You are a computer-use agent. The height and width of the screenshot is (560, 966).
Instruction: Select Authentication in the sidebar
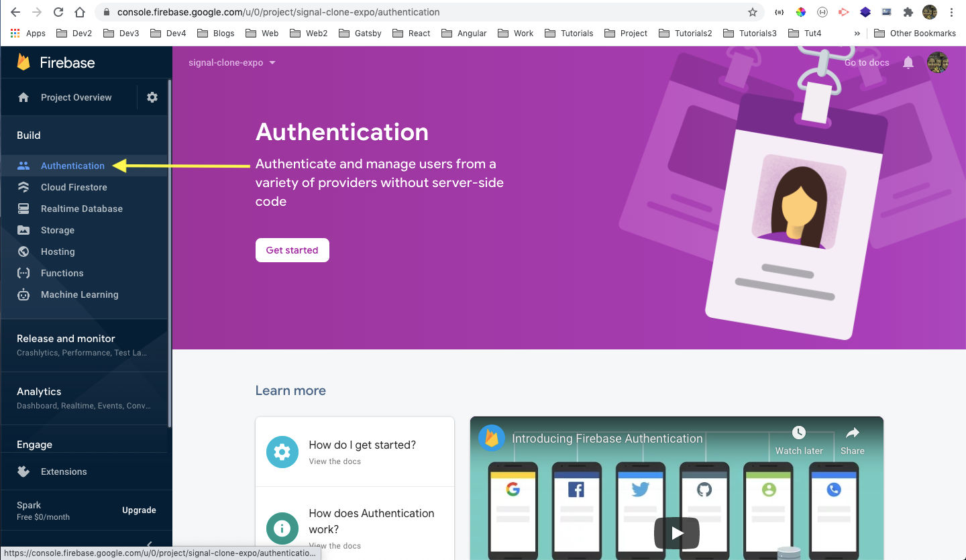(x=84, y=166)
